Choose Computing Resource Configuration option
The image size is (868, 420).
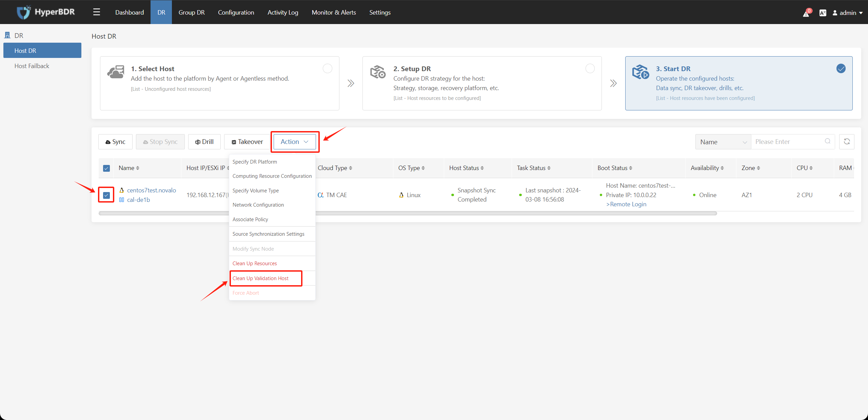click(x=272, y=176)
